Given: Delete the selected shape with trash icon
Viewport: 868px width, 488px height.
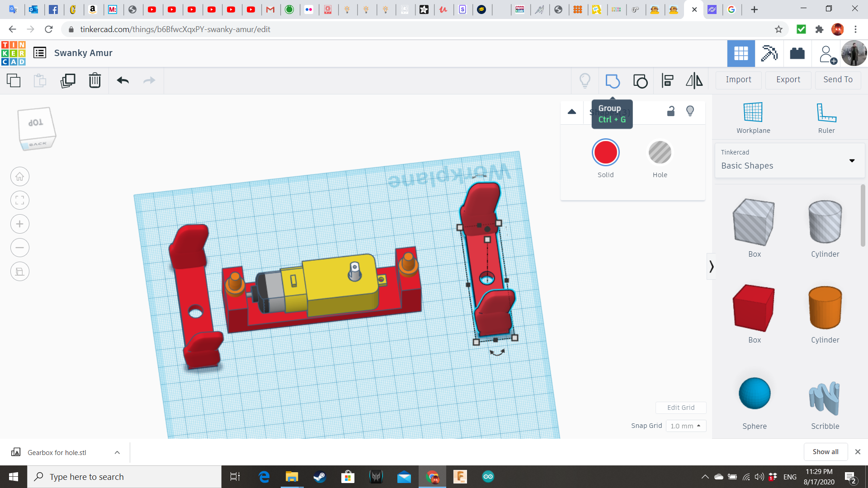Looking at the screenshot, I should 94,80.
